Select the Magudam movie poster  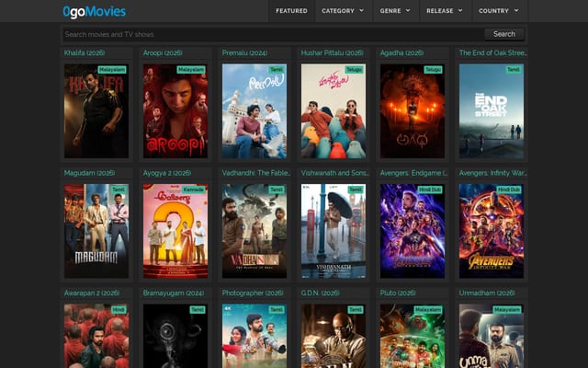pos(96,231)
